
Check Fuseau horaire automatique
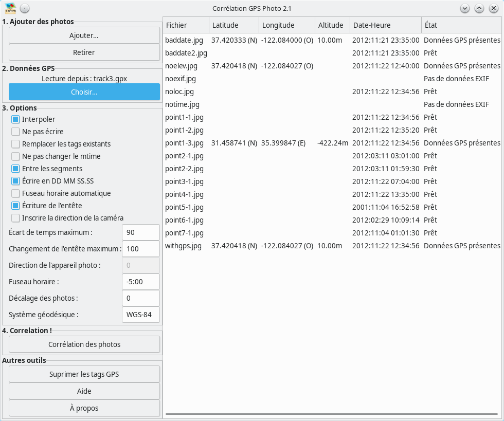[x=15, y=193]
